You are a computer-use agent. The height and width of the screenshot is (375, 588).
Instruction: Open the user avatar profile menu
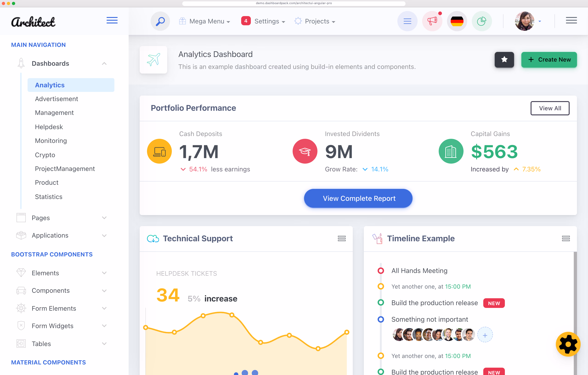[524, 21]
